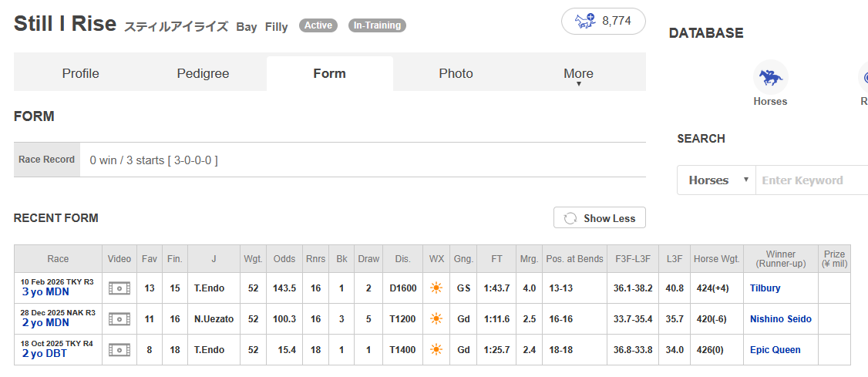
Task: Open the 2yo DBT race link
Action: (x=44, y=354)
